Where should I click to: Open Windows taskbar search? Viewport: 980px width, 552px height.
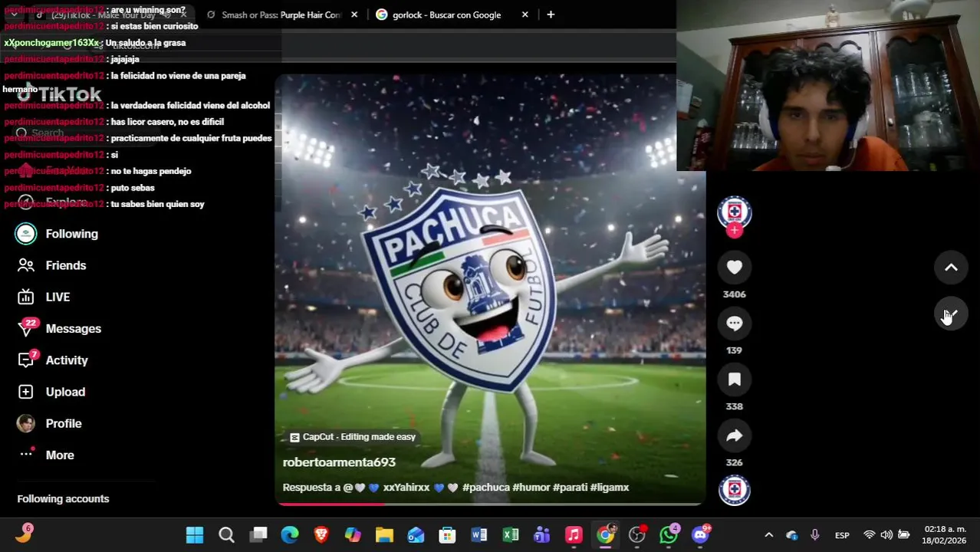(226, 535)
